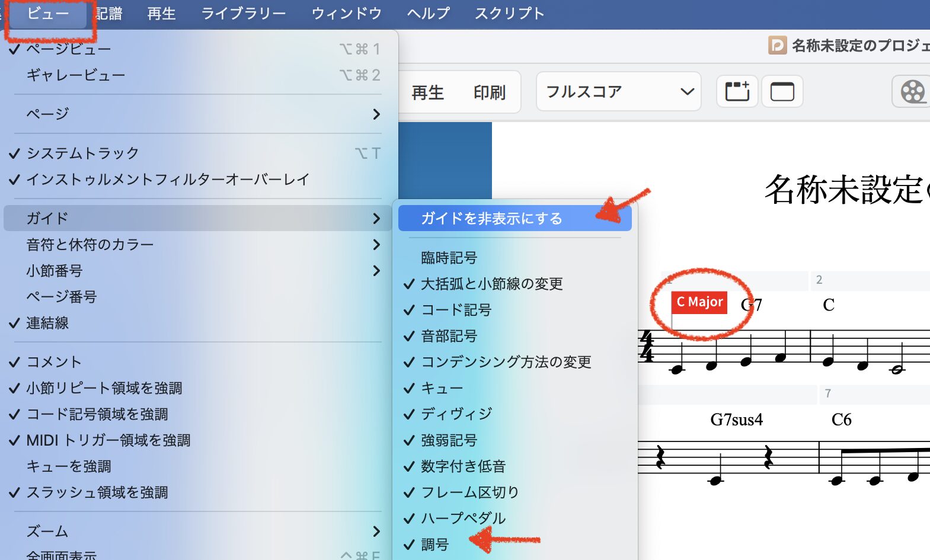Toggle the 連結線 checked item
Viewport: 930px width, 560px height.
(x=47, y=323)
